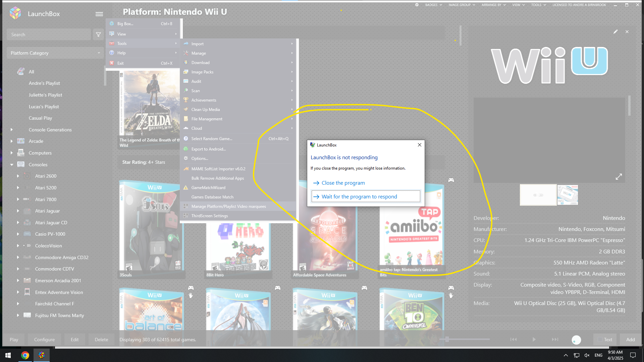Open Chrome from the taskbar
This screenshot has width=644, height=362.
[x=25, y=355]
